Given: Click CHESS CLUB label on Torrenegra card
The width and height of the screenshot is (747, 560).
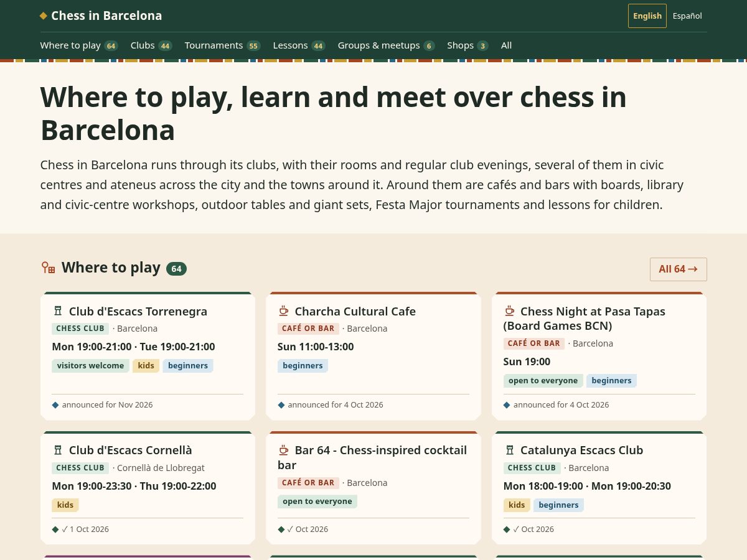Looking at the screenshot, I should point(80,329).
